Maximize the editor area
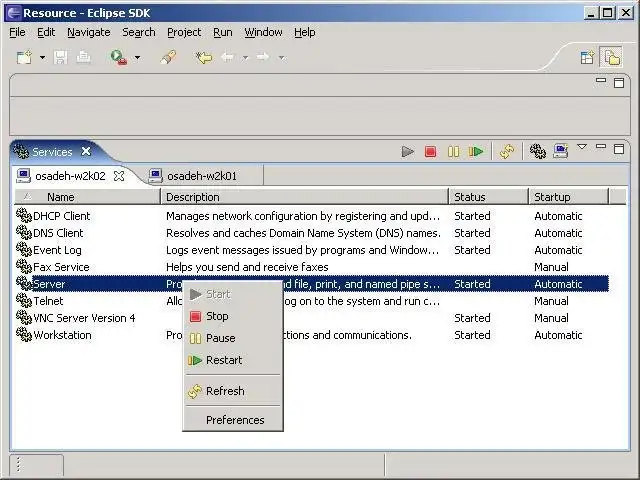The width and height of the screenshot is (640, 480). coord(619,82)
